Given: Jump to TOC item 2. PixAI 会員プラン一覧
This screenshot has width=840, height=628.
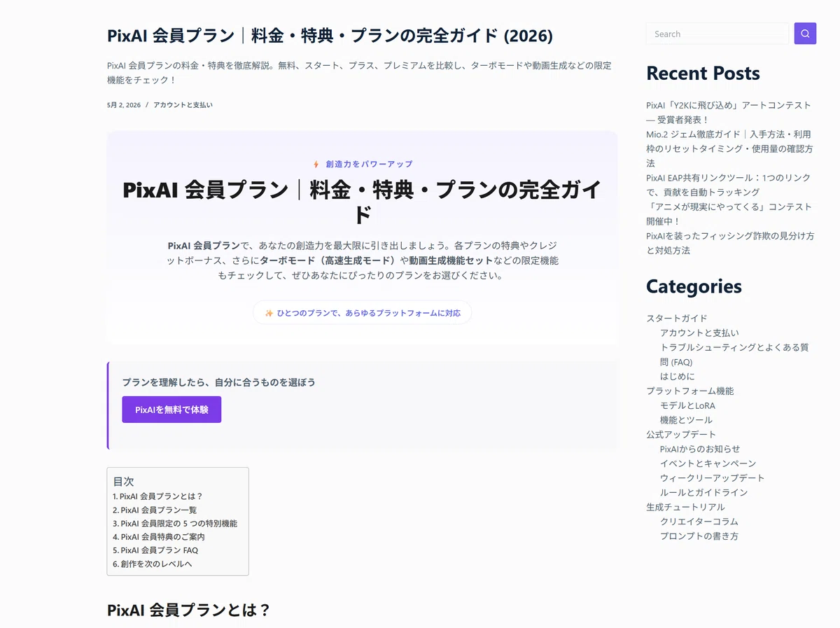Looking at the screenshot, I should [x=155, y=510].
